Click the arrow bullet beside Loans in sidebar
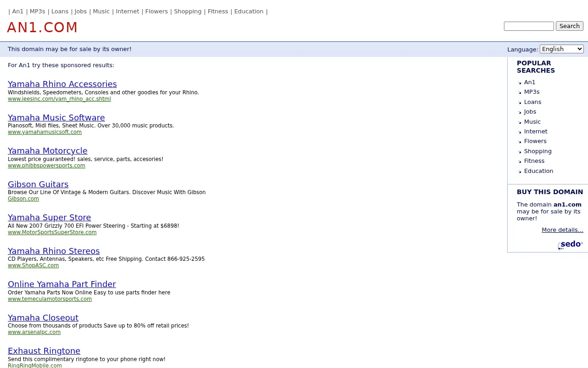588x368 pixels. [520, 103]
